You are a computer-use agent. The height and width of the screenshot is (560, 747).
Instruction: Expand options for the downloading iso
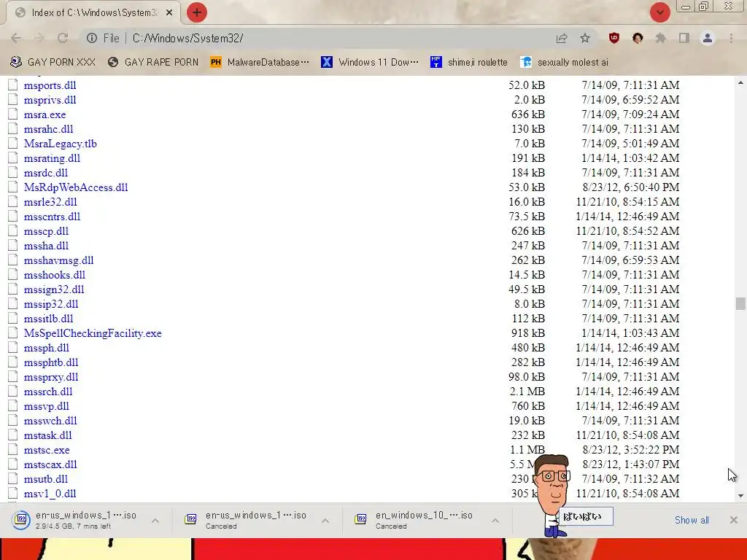(x=155, y=521)
